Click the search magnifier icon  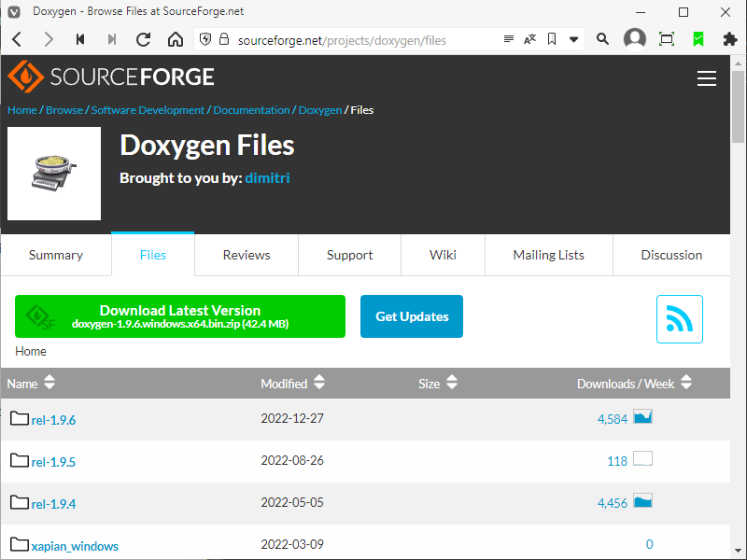pyautogui.click(x=602, y=39)
